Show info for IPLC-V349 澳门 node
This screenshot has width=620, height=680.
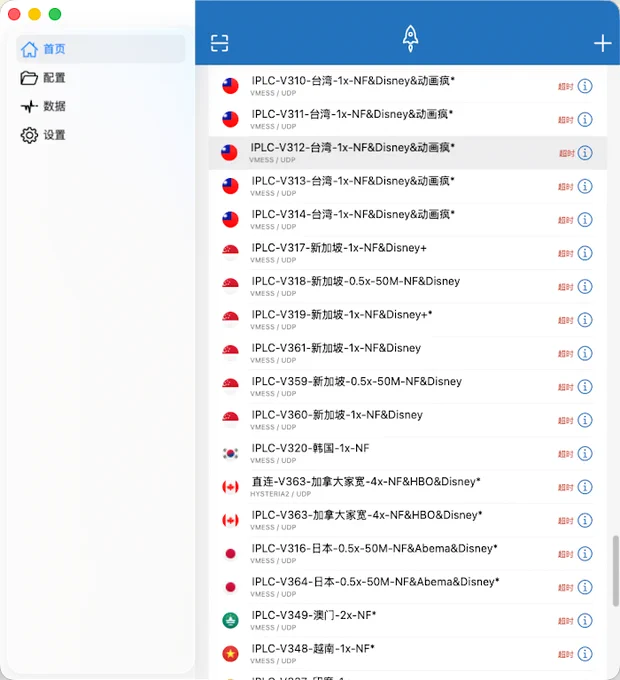tap(585, 620)
